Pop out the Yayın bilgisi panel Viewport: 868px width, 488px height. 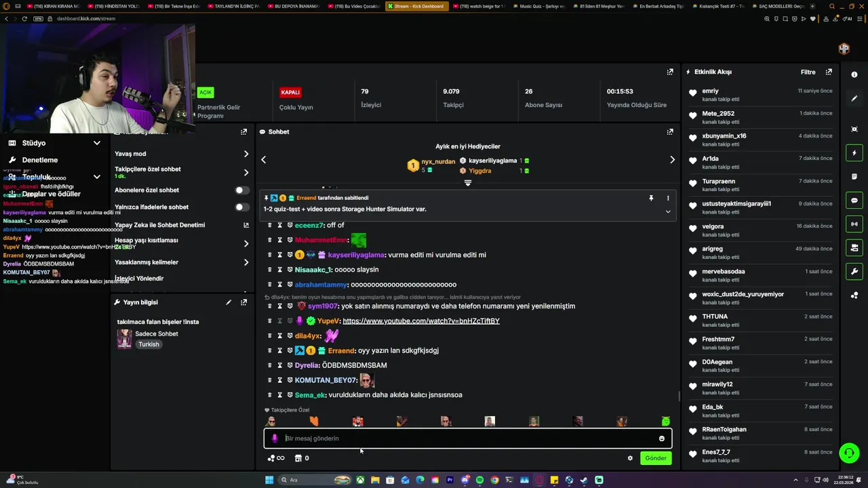(243, 302)
